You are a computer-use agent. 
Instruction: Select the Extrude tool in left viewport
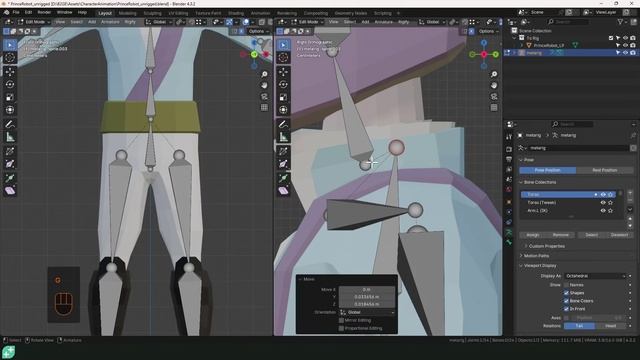[x=10, y=178]
